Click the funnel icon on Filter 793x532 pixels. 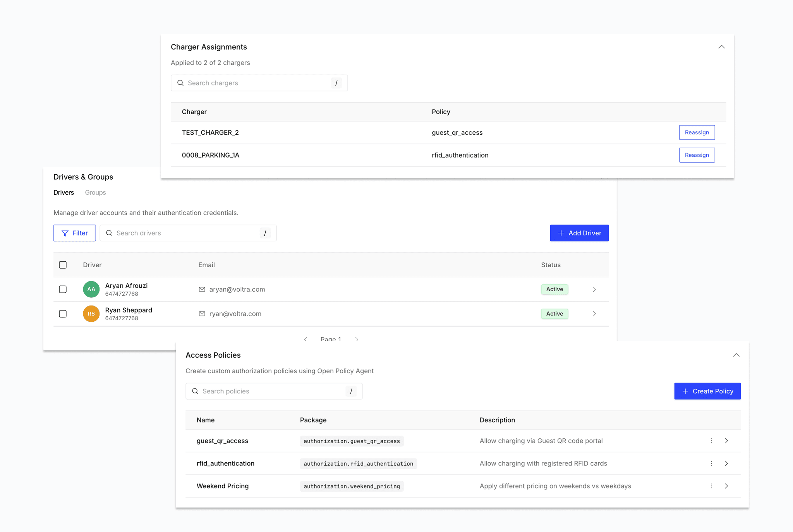65,233
